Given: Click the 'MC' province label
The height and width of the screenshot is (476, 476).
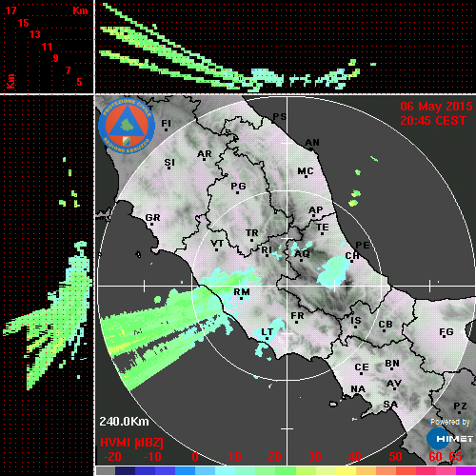Looking at the screenshot, I should [x=306, y=171].
